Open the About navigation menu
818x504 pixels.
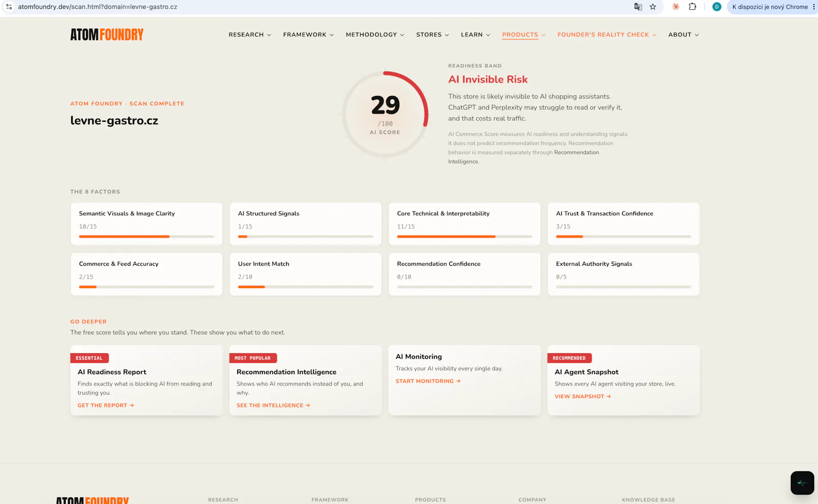(x=684, y=35)
